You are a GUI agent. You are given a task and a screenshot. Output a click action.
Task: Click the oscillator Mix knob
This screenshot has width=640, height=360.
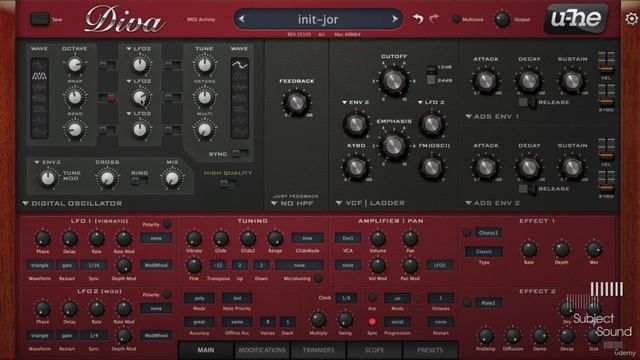172,178
